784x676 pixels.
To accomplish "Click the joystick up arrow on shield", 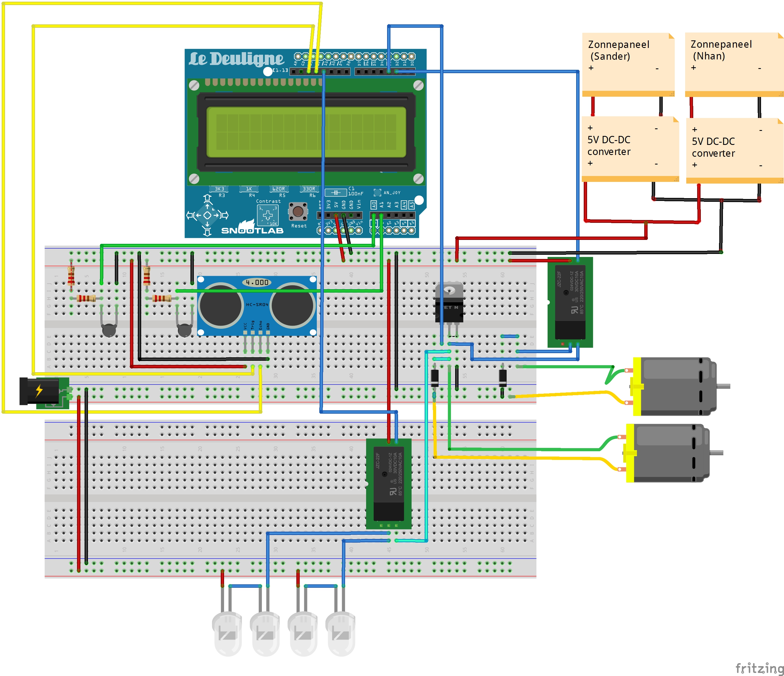I will [x=207, y=198].
